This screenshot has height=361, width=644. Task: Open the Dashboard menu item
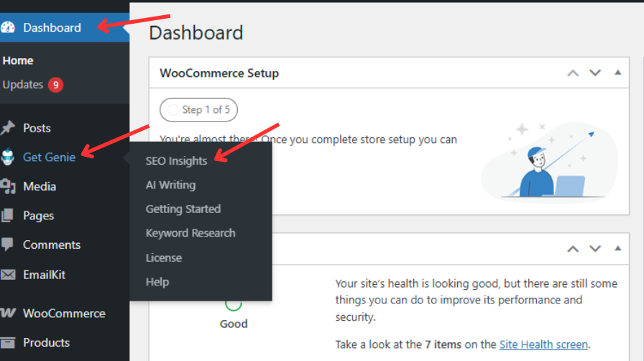pos(65,27)
